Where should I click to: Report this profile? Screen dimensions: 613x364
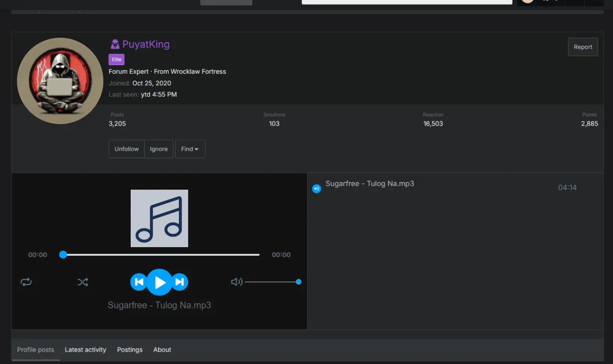point(583,47)
